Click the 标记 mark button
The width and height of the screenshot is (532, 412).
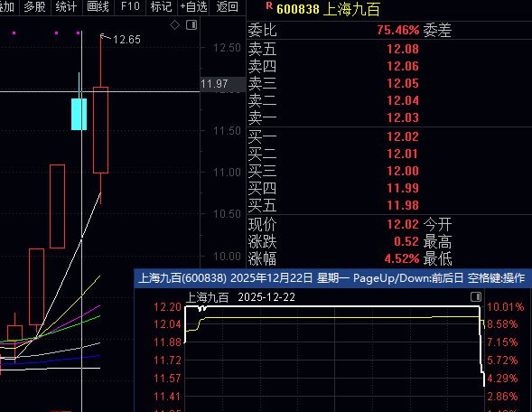click(x=161, y=7)
